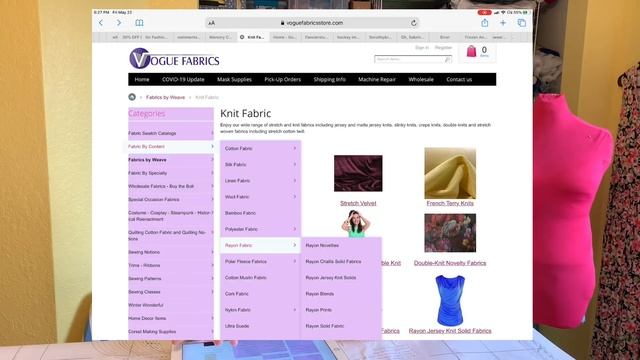Open the pink shopping bag cart
640x360 pixels.
pyautogui.click(x=471, y=51)
